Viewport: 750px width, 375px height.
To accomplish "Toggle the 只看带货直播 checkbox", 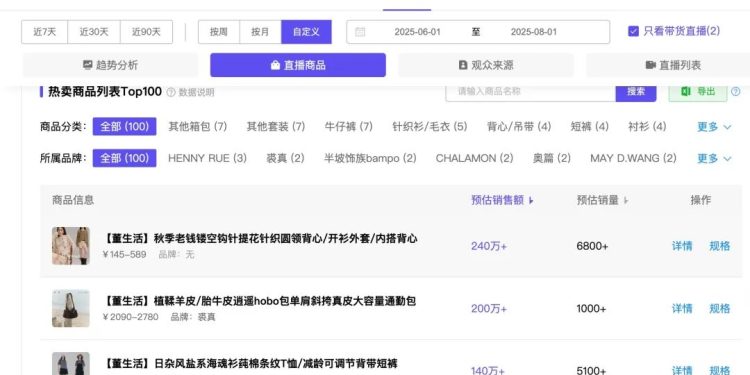I will (x=633, y=32).
